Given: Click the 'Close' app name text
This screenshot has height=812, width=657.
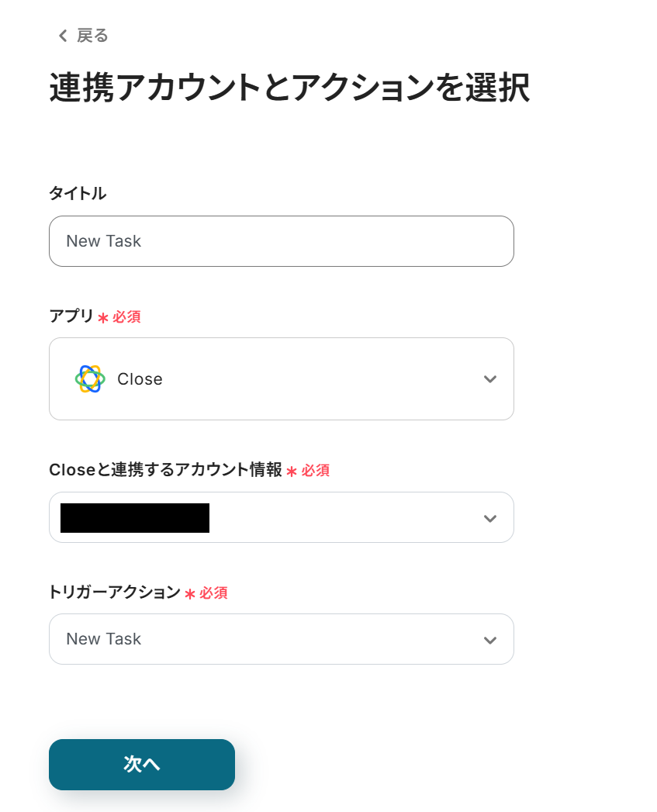Looking at the screenshot, I should point(140,379).
